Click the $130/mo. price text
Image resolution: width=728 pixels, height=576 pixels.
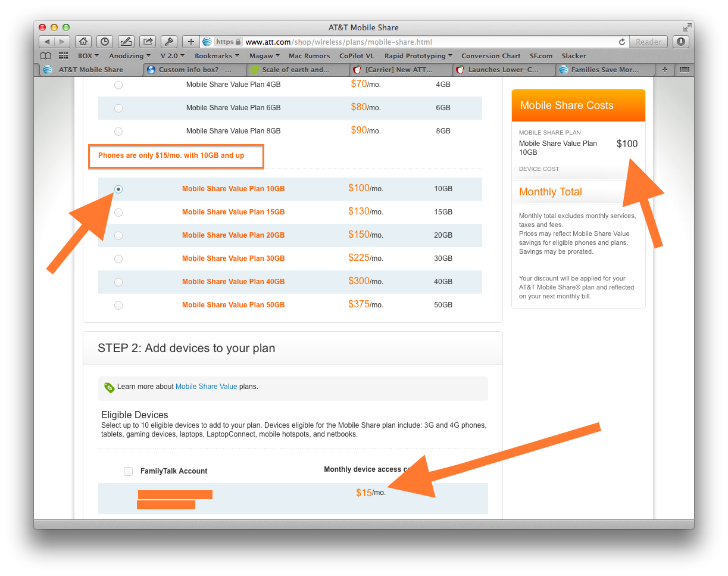tap(365, 211)
